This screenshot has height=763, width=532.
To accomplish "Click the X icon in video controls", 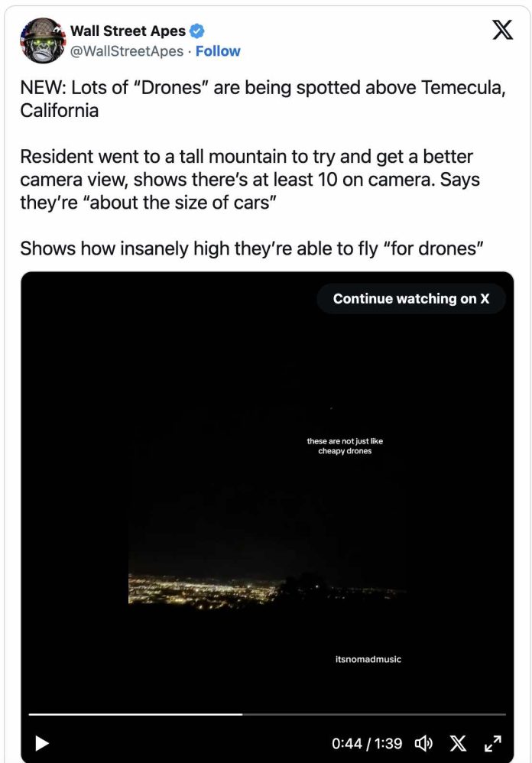I will (458, 742).
